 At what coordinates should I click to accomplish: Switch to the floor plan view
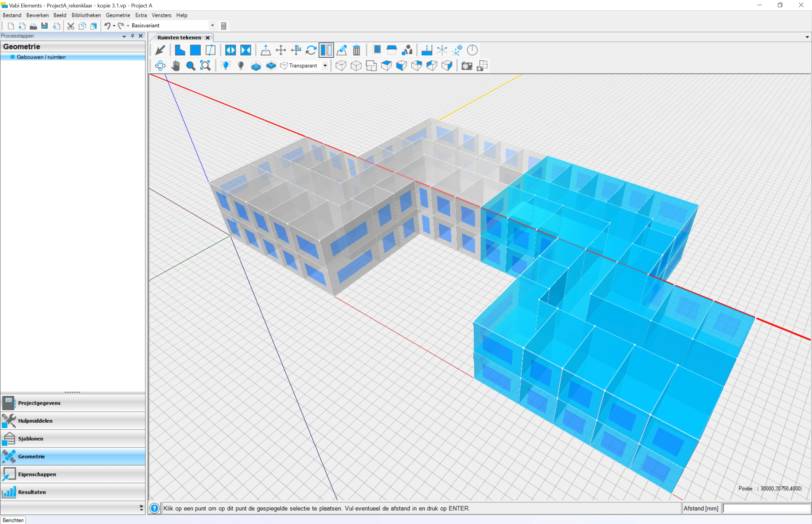pos(371,66)
